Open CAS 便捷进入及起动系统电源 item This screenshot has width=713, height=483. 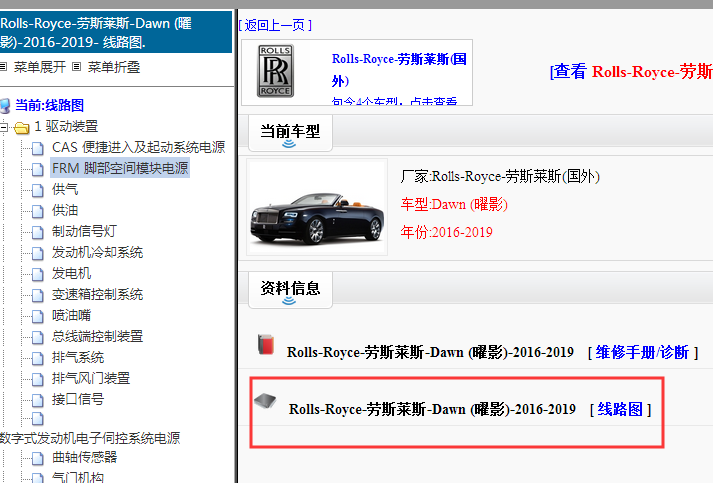[x=139, y=147]
